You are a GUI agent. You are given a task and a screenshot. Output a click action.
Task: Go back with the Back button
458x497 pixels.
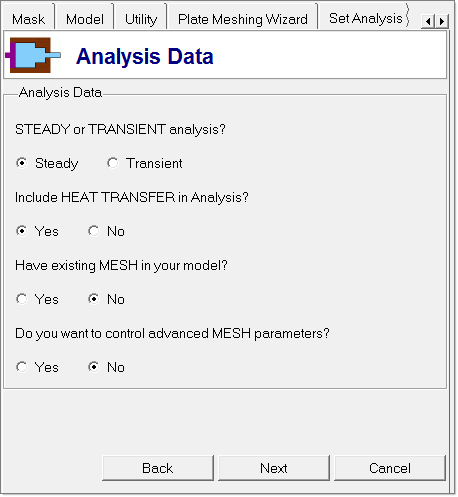(158, 468)
